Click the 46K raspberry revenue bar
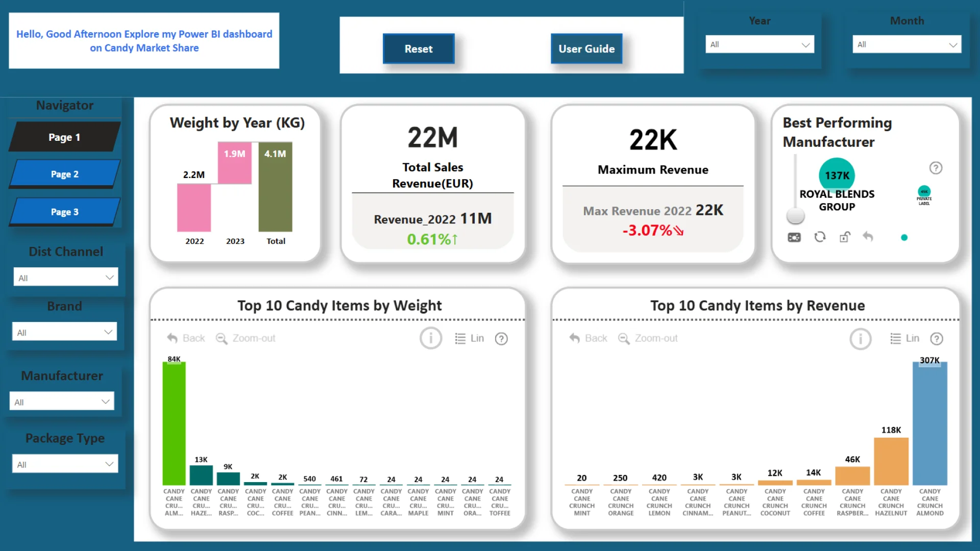This screenshot has width=980, height=551. pos(852,476)
